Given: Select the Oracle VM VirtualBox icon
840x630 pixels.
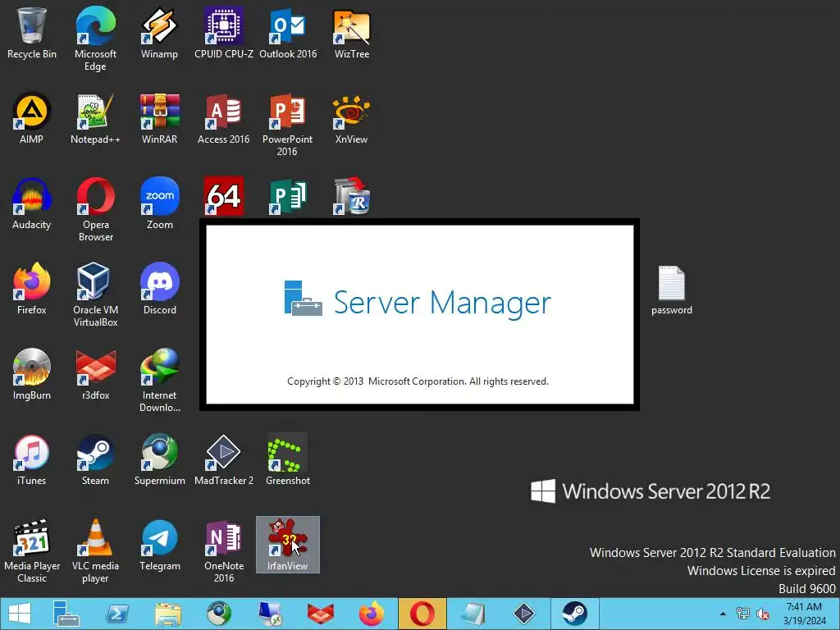Looking at the screenshot, I should tap(95, 294).
